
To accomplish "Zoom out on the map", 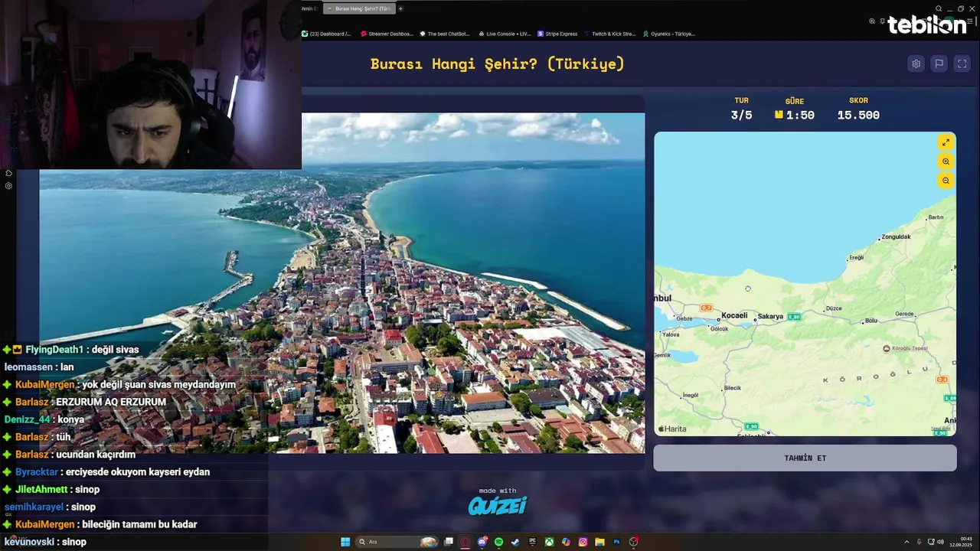I will (x=946, y=181).
